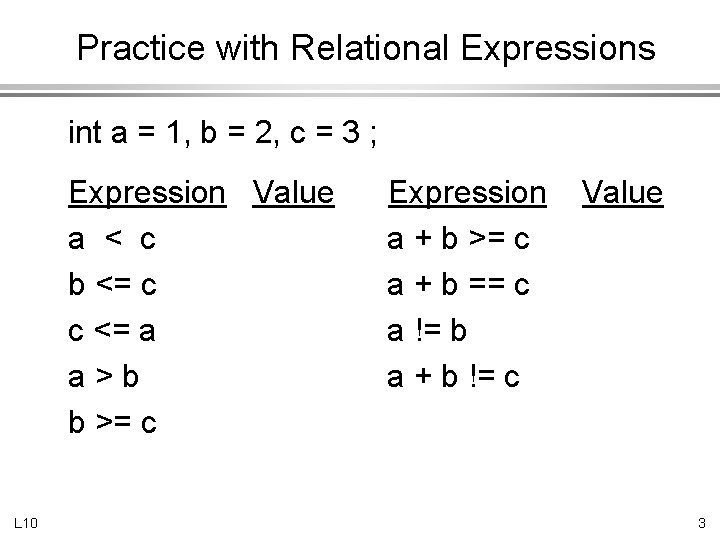Viewport: 720px width, 540px height.
Task: Select the expression "a + b != c"
Action: tap(454, 377)
